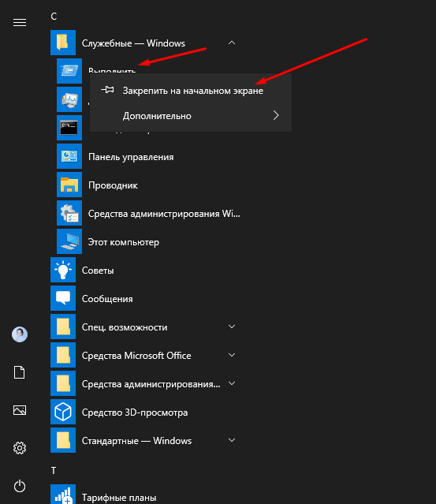Open Documents icon in left sidebar
Viewport: 436px width, 504px height.
tap(19, 372)
